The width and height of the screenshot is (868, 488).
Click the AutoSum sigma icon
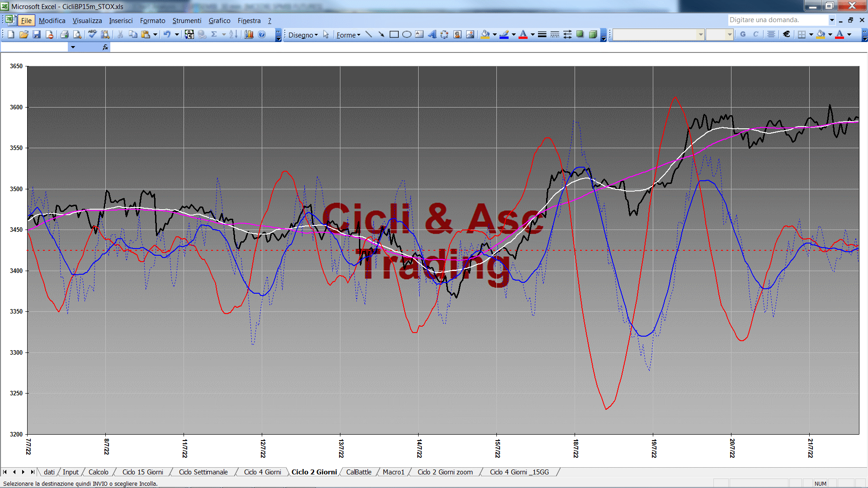[x=214, y=34]
